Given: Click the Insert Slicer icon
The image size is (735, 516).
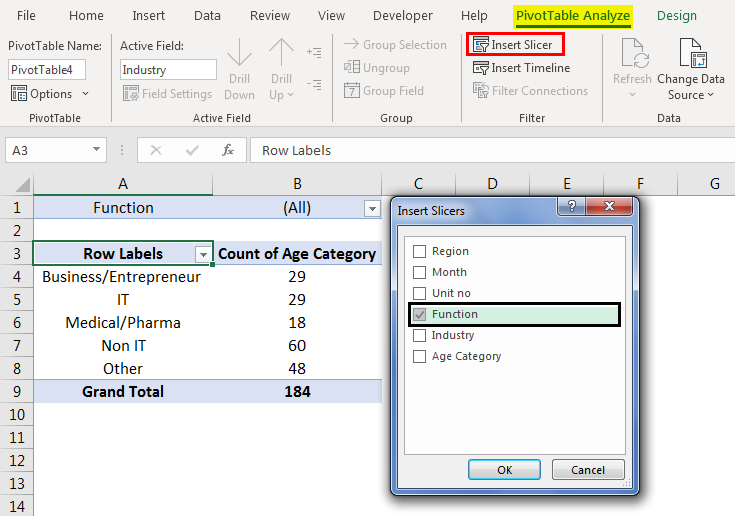Looking at the screenshot, I should click(481, 45).
